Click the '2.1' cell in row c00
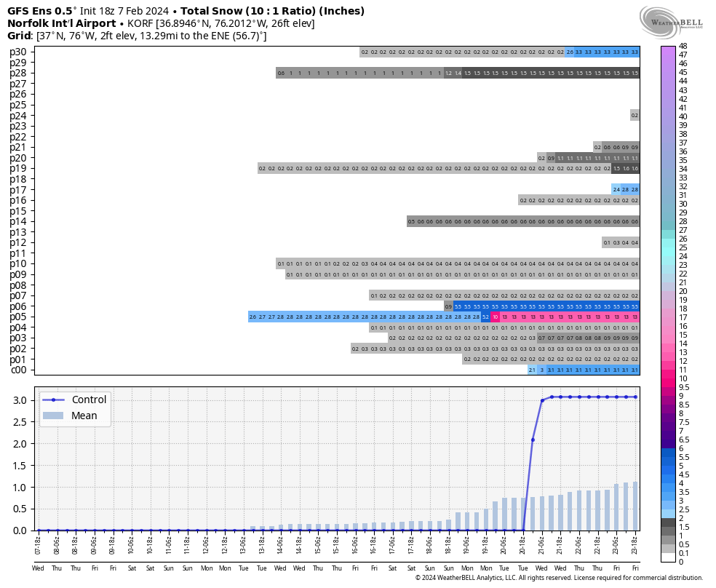 click(x=532, y=370)
